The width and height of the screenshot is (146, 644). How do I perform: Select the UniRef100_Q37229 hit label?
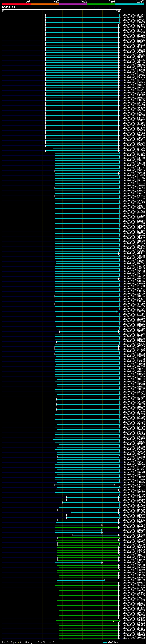133,93
